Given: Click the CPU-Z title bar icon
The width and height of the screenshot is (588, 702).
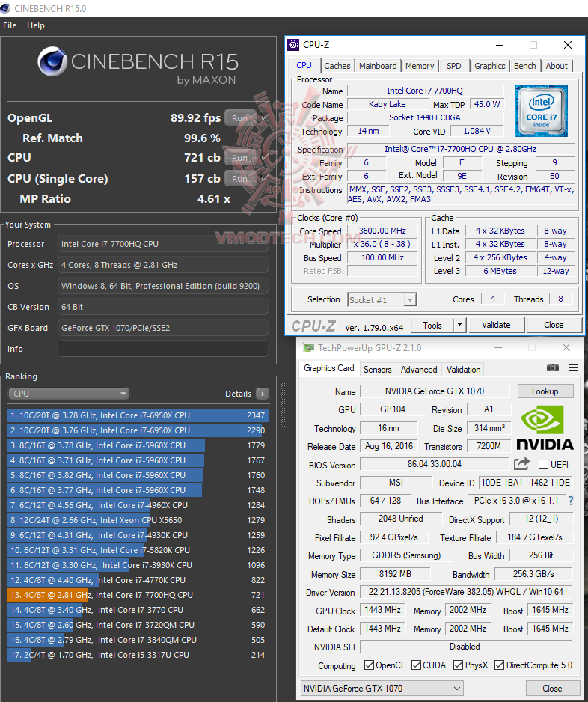Looking at the screenshot, I should tap(293, 45).
